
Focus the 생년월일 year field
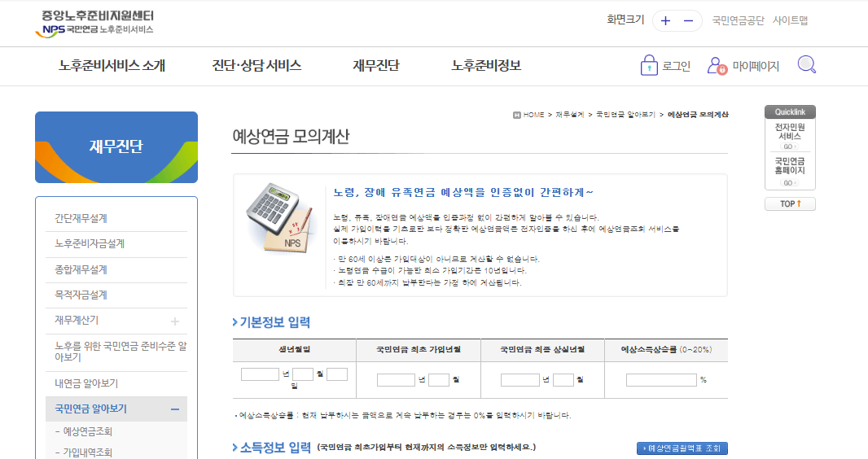click(261, 374)
